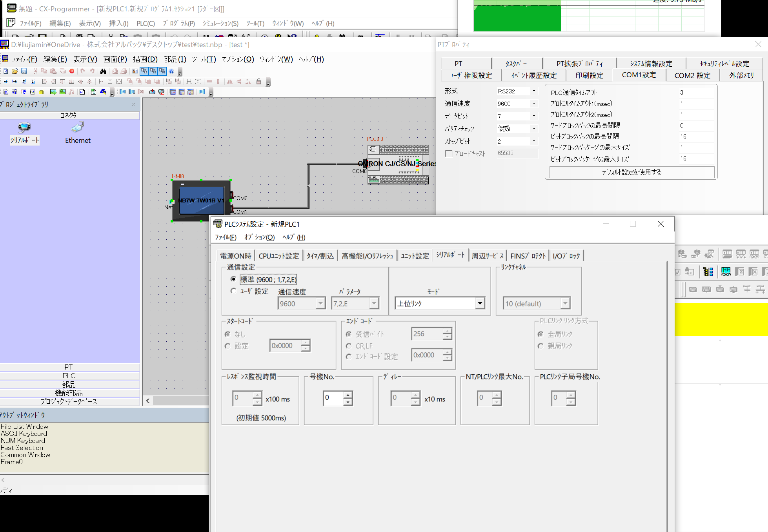Expand the 通信速度 9600 dropdown in COM1 settings
The height and width of the screenshot is (532, 768).
[534, 104]
